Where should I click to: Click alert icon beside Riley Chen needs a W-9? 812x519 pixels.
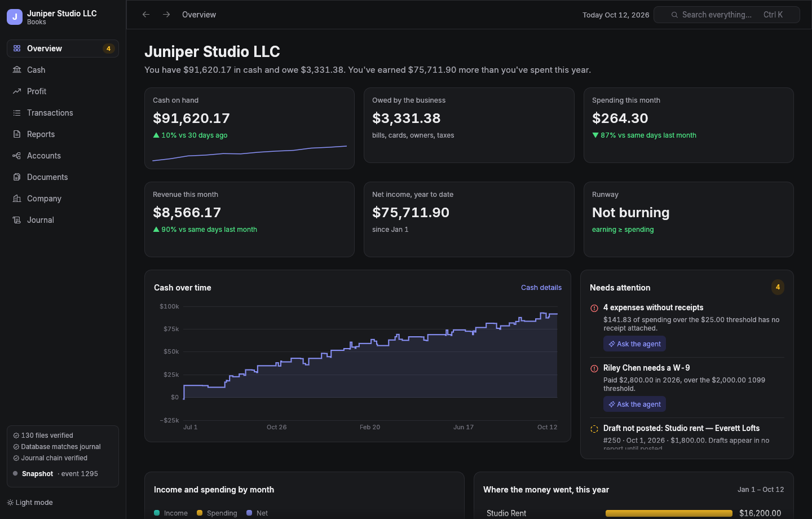[594, 368]
